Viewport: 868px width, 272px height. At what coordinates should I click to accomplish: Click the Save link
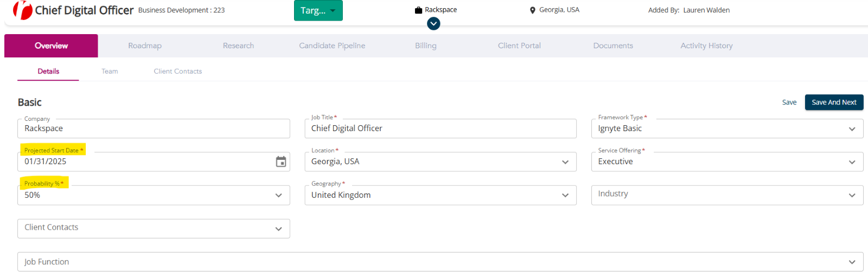(x=789, y=102)
